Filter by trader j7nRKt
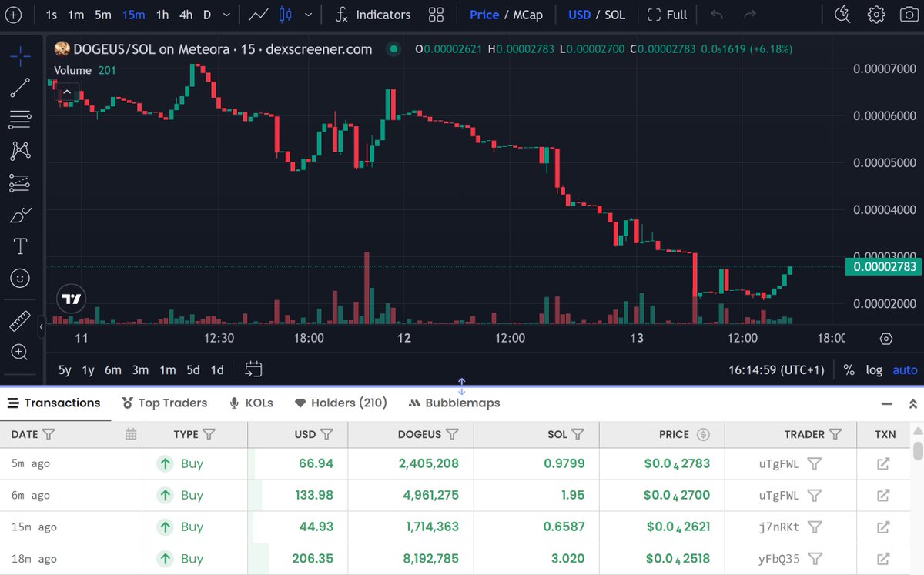 (x=814, y=527)
